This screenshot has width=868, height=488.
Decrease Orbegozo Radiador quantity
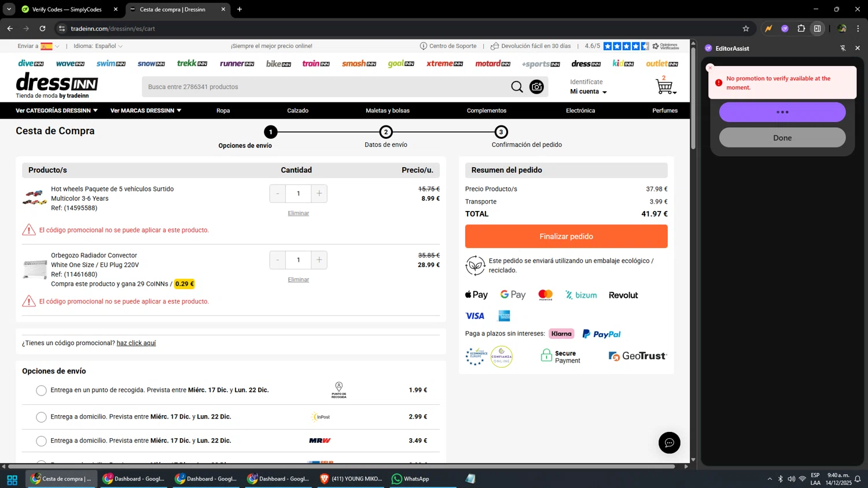(278, 260)
